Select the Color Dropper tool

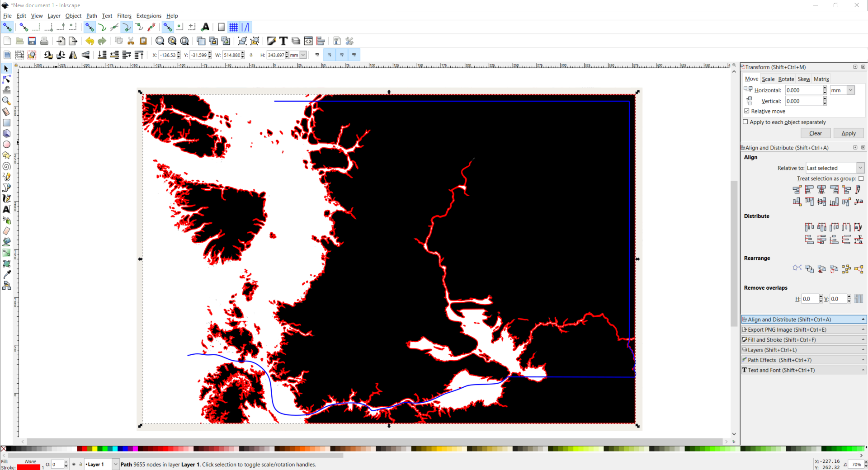[x=6, y=274]
